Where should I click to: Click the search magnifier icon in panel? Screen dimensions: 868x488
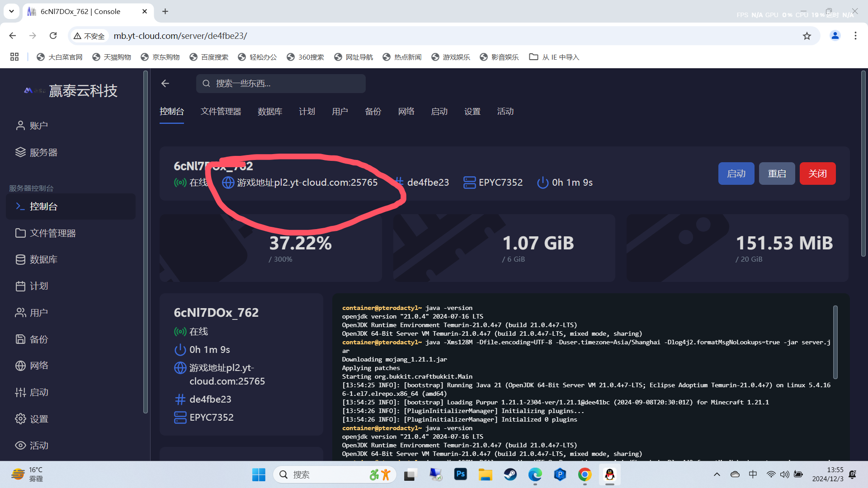(206, 84)
